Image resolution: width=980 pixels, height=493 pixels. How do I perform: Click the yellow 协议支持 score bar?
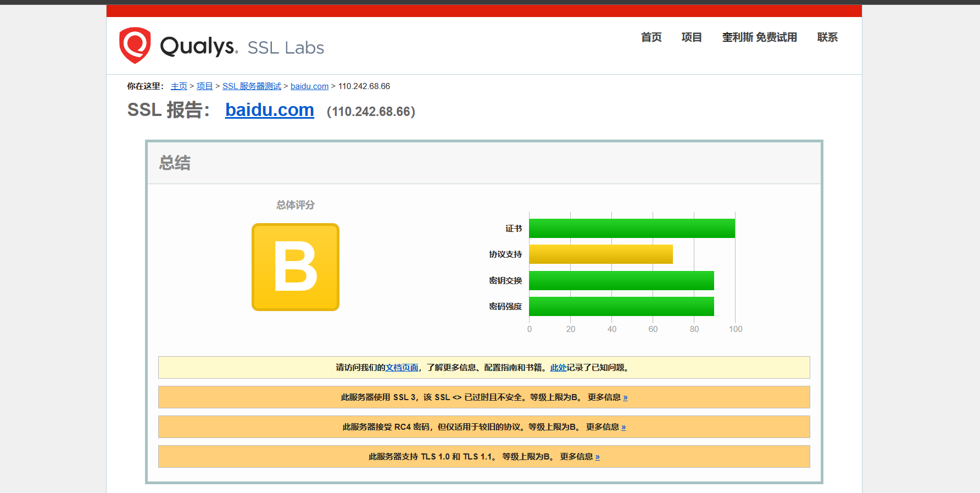(600, 254)
